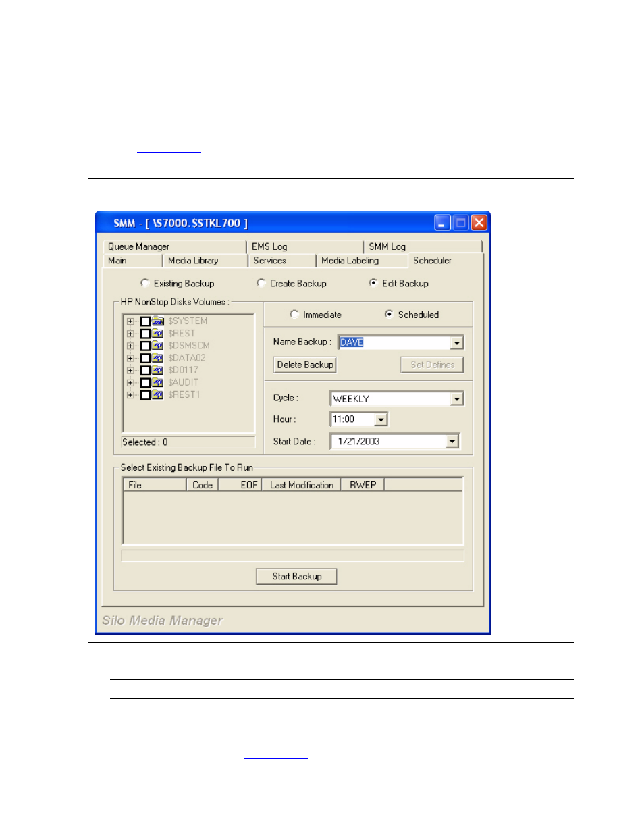Click the DAVE name backup text field
The height and width of the screenshot is (834, 644).
(x=395, y=343)
